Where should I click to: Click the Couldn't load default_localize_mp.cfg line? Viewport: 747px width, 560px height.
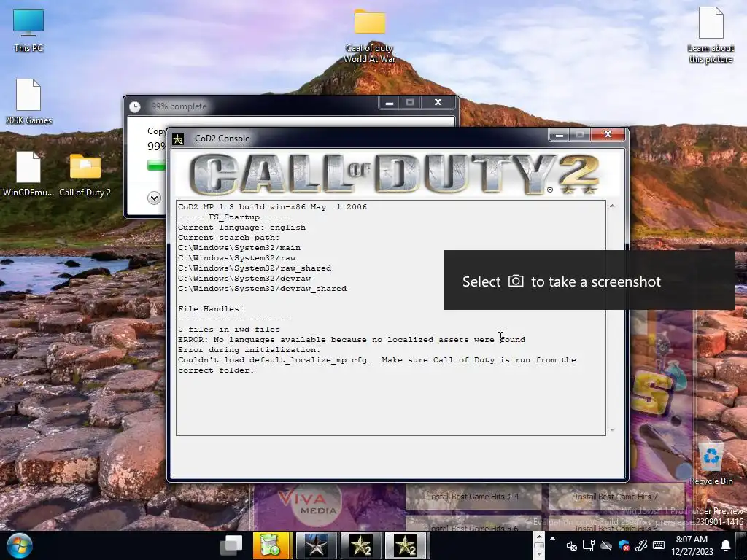(x=377, y=365)
